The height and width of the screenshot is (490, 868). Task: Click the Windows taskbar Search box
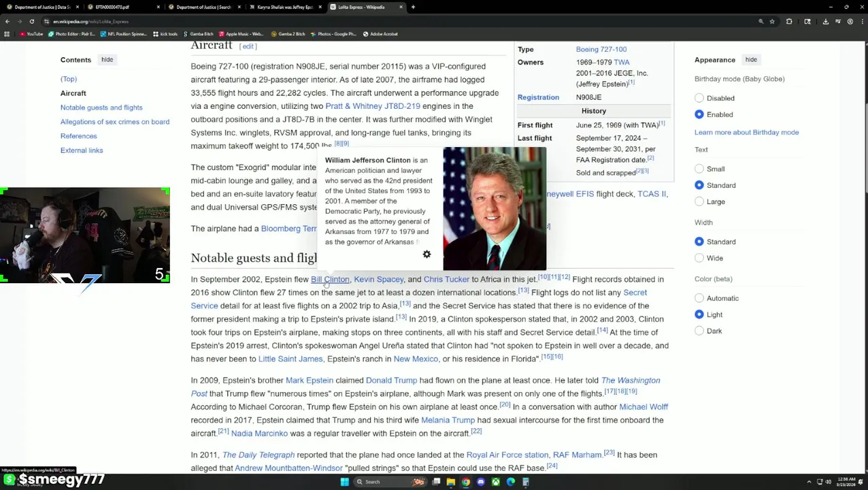(388, 482)
